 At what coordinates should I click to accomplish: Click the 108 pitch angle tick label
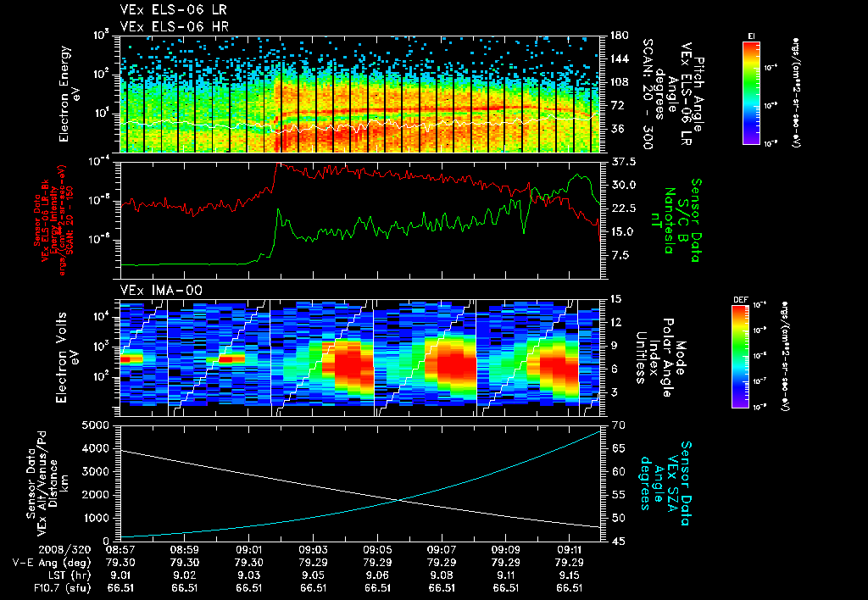619,82
